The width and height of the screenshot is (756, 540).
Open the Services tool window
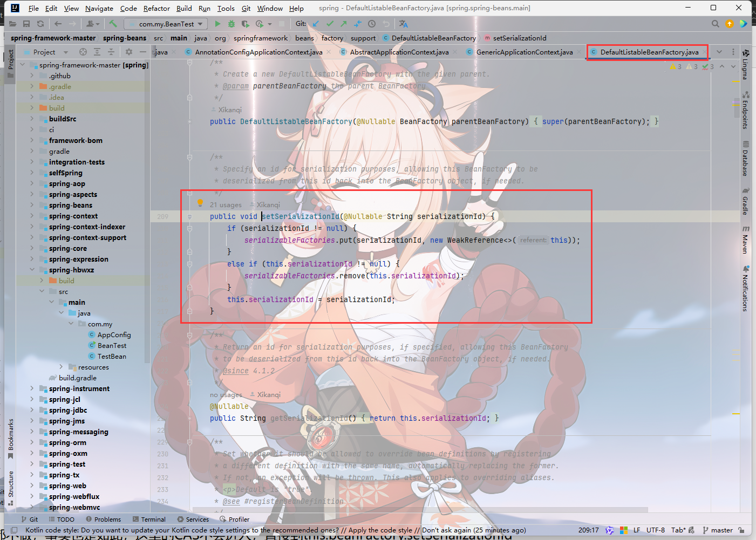[193, 520]
